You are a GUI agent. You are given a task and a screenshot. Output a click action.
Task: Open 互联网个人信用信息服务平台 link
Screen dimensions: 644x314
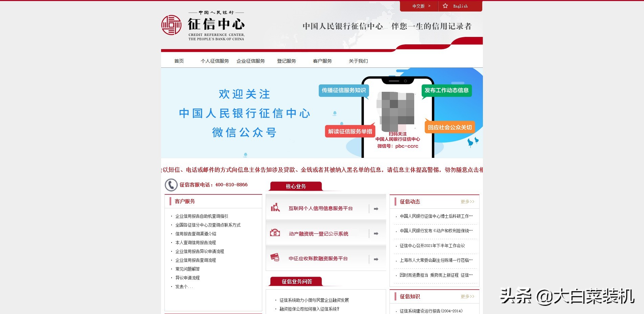320,209
